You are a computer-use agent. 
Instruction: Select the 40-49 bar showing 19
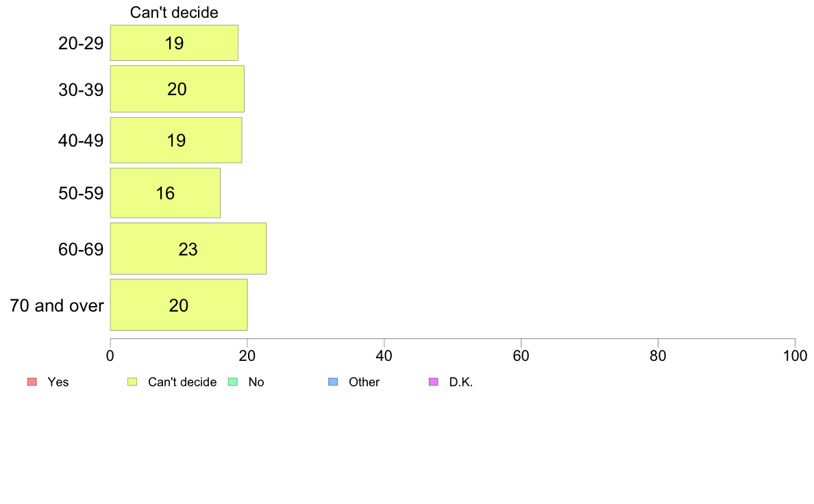176,140
